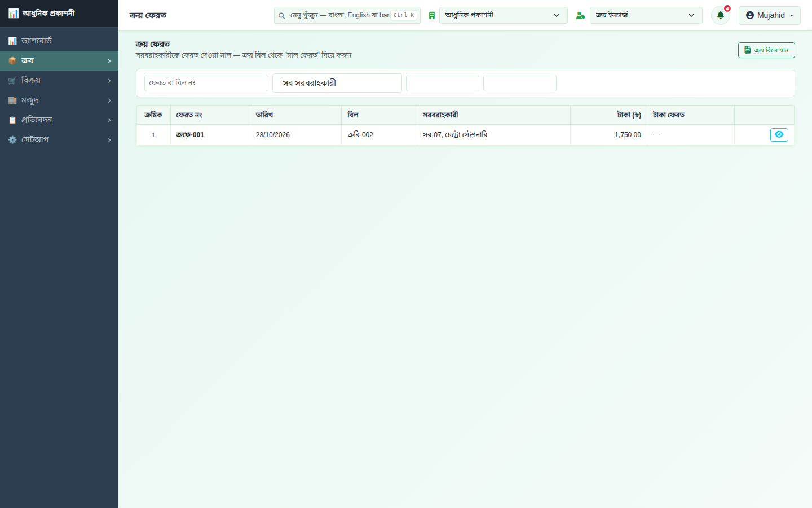
Task: Select প্রতিবেদন menu item
Action: [59, 120]
